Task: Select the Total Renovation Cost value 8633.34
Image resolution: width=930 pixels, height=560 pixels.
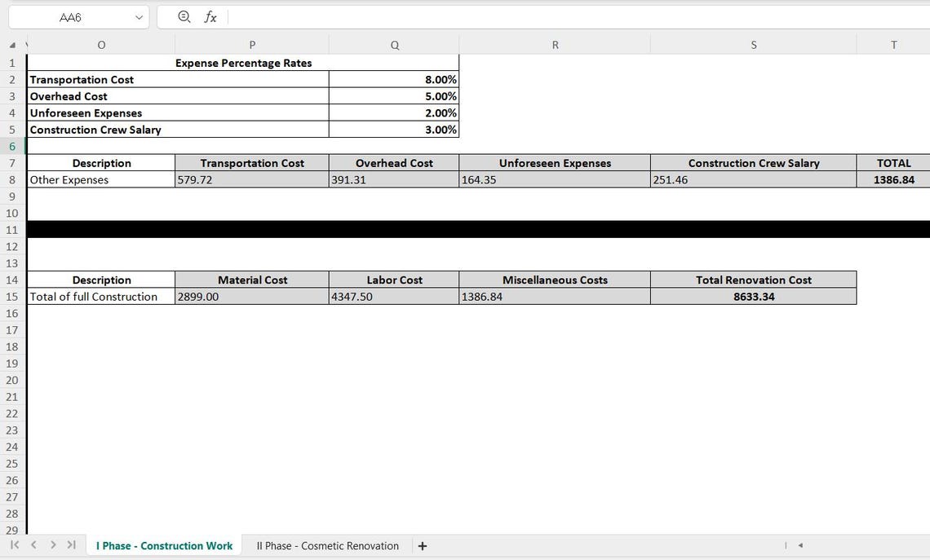Action: point(752,296)
